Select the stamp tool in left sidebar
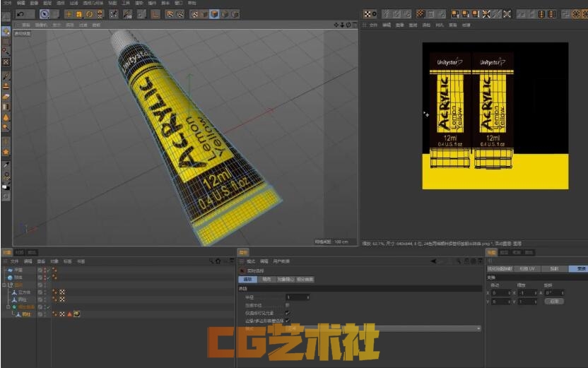The height and width of the screenshot is (368, 588). coord(6,87)
